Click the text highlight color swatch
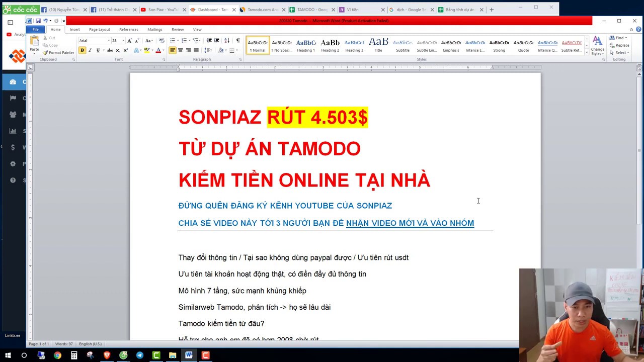This screenshot has width=644, height=362. tap(146, 50)
